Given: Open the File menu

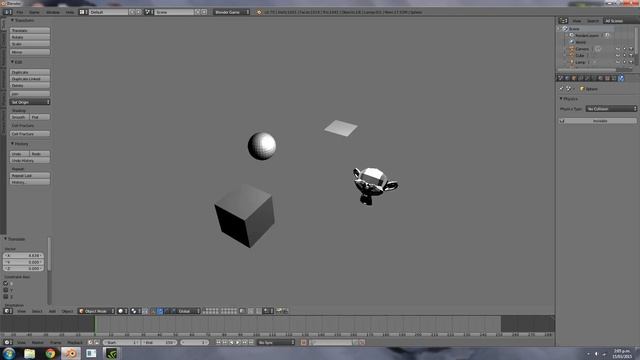Looking at the screenshot, I should click(x=20, y=12).
